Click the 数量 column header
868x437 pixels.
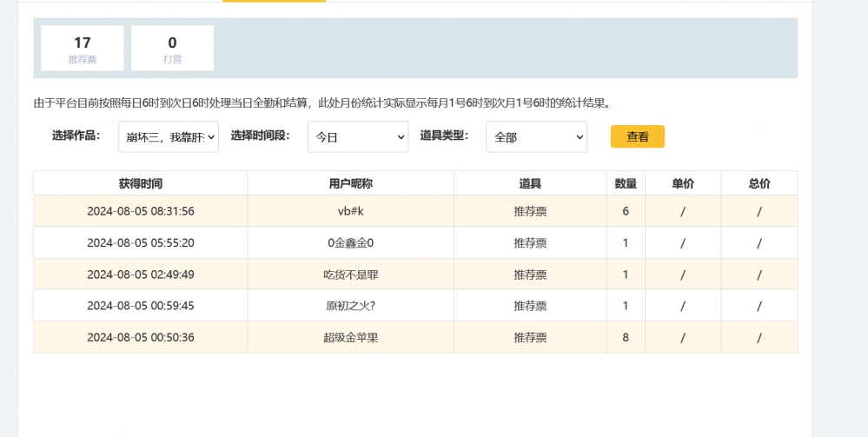point(626,183)
